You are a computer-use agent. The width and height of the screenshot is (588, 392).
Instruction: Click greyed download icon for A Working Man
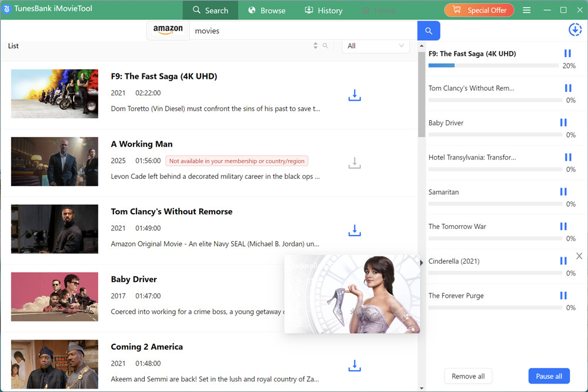tap(355, 163)
